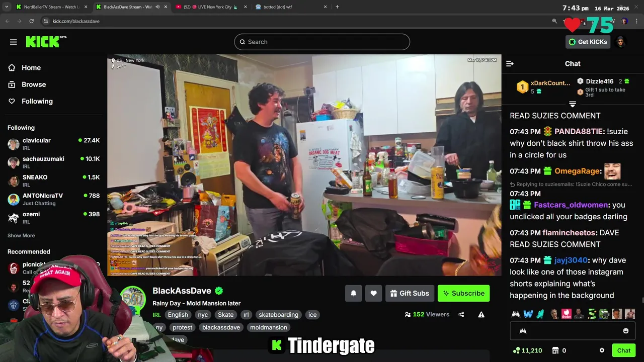Image resolution: width=644 pixels, height=362 pixels.
Task: Open clavicular channel from Following list
Action: pos(53,144)
